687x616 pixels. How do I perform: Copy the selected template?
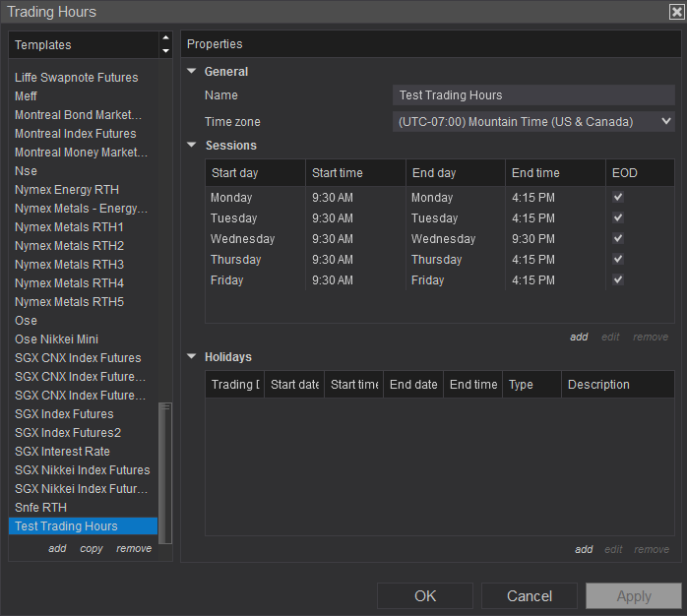92,549
